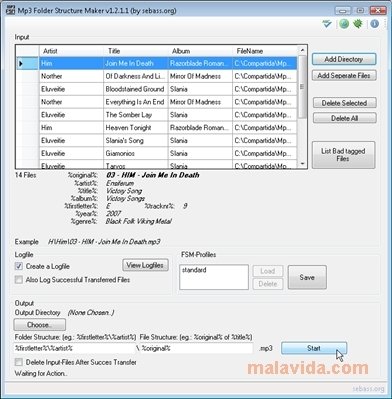Screen dimensions: 392x399
Task: Click the Add Directory button
Action: 344,59
